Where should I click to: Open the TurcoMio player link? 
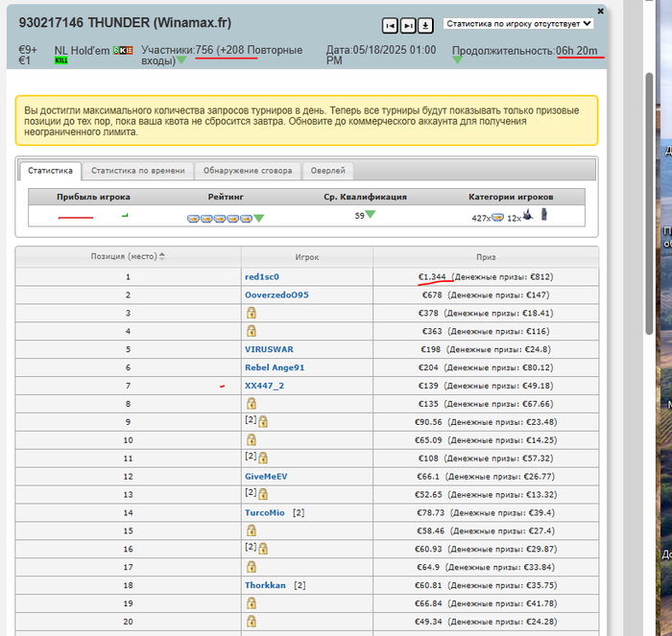click(x=264, y=512)
